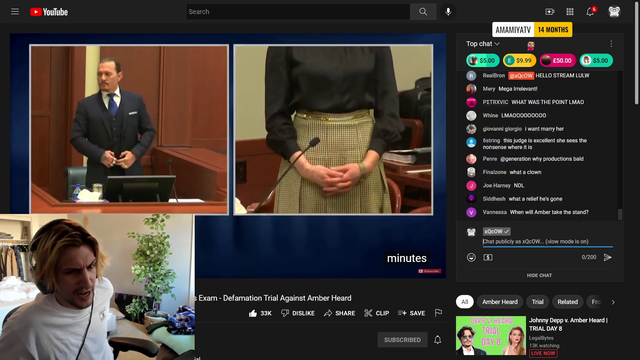
Task: Open the emoji picker in chat
Action: click(x=471, y=257)
